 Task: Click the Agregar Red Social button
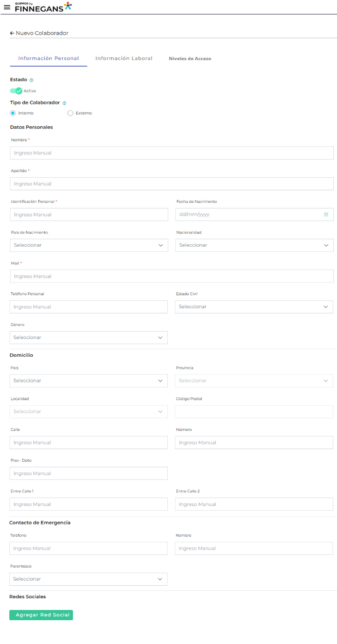tap(41, 615)
